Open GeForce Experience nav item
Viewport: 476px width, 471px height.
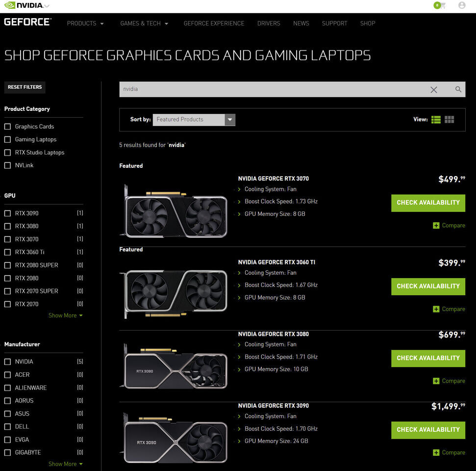(214, 24)
